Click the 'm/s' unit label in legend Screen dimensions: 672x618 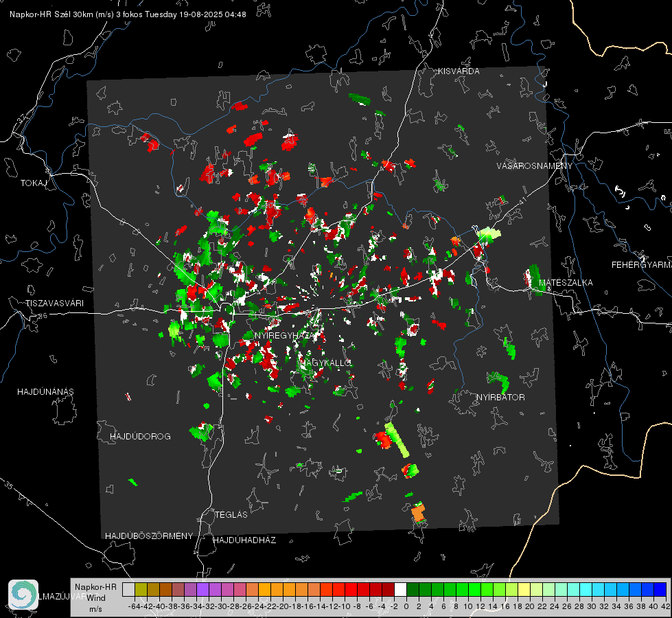coord(95,609)
